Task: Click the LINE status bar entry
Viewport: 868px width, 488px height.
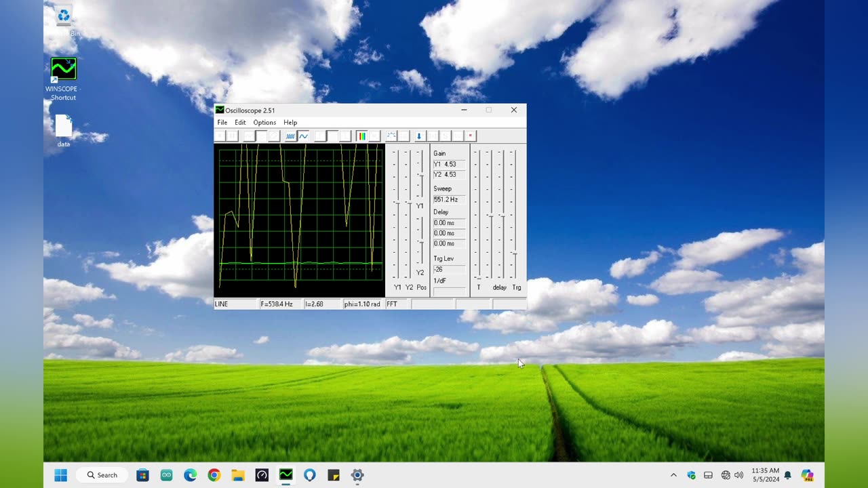Action: click(x=236, y=304)
